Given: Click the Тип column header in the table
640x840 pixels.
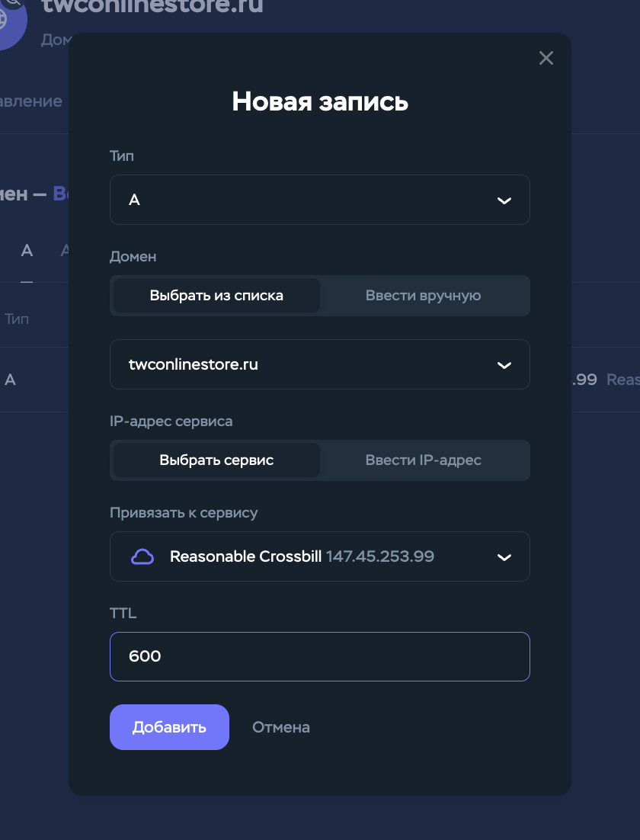Looking at the screenshot, I should click(x=17, y=319).
